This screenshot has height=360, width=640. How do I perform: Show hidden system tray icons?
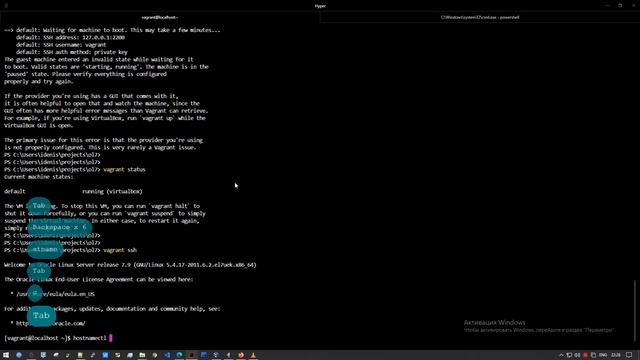(561, 355)
